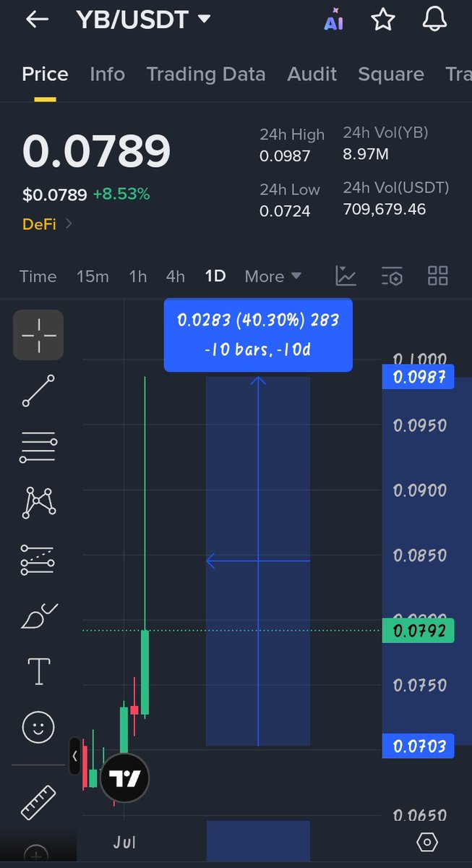Image resolution: width=472 pixels, height=868 pixels.
Task: Expand the More intervals dropdown
Action: 273,276
